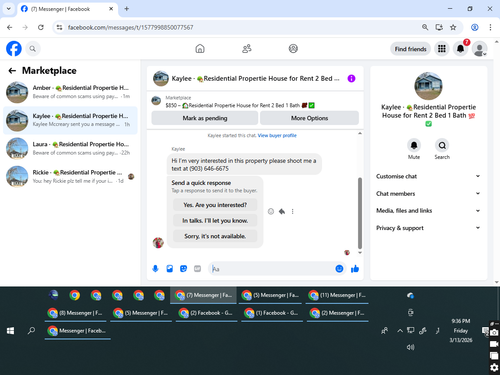Viewport: 500px width, 375px height.
Task: Expand Media, files and links section
Action: point(428,211)
